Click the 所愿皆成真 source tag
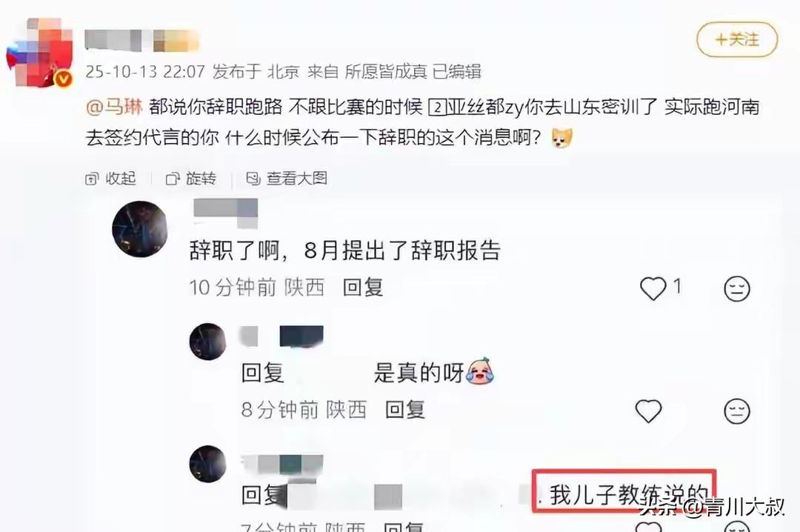Viewport: 800px width, 532px height. [386, 71]
